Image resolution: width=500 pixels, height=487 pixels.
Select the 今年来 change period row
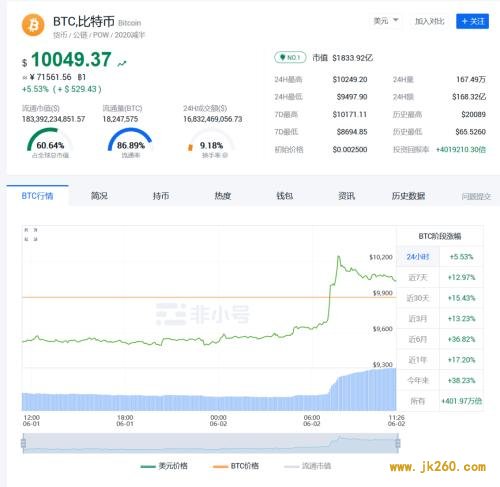pyautogui.click(x=440, y=380)
